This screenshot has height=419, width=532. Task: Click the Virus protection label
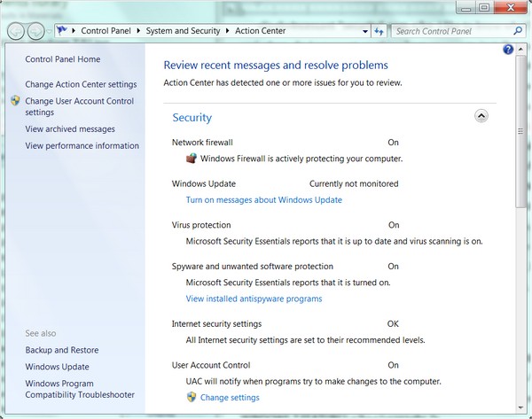tap(201, 225)
